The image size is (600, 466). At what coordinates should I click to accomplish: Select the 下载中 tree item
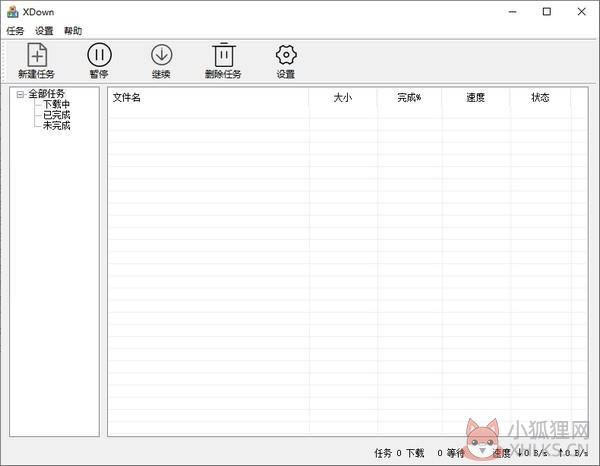(56, 104)
